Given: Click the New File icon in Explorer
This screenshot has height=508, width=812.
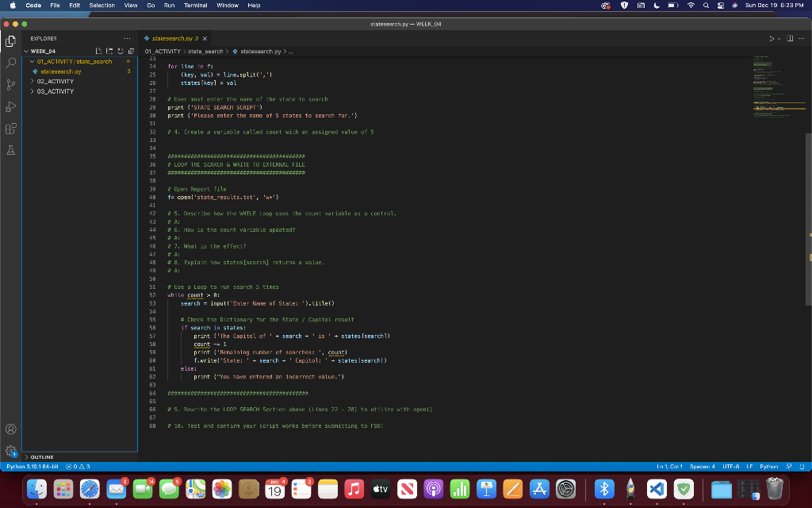Looking at the screenshot, I should tap(98, 51).
